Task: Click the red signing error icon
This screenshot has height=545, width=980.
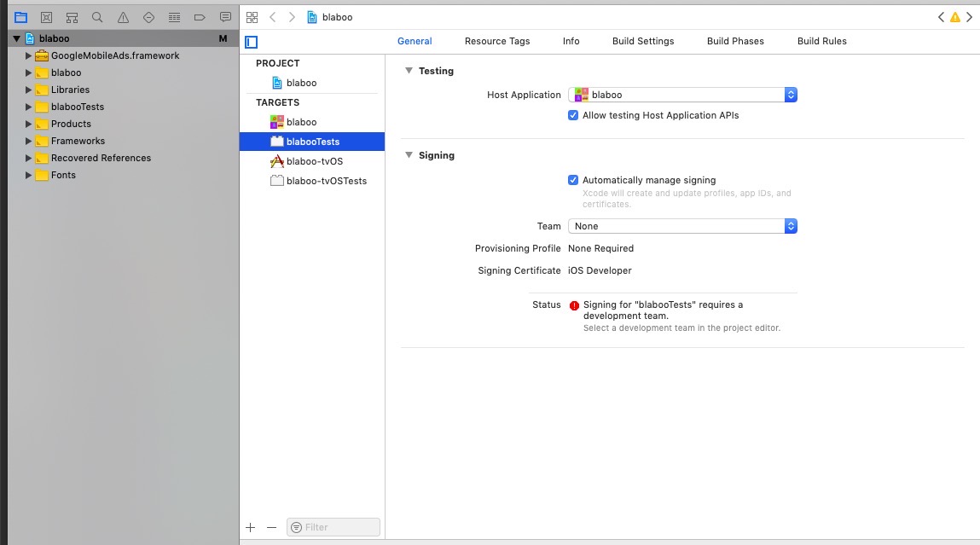Action: 574,305
